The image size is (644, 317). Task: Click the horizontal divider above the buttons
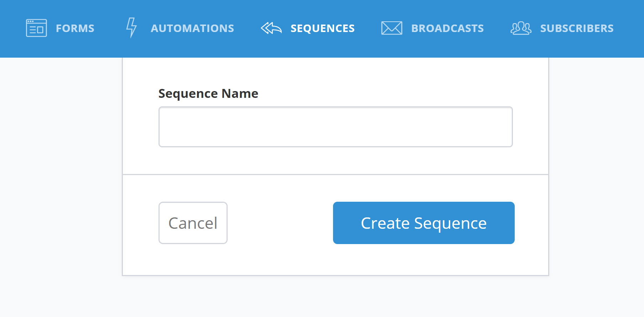[336, 174]
